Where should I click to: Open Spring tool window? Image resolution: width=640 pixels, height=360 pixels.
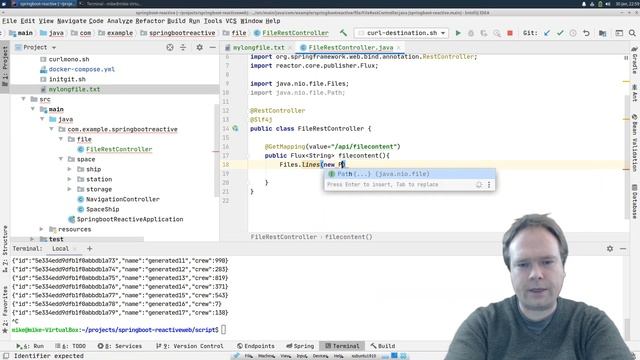[x=300, y=346]
